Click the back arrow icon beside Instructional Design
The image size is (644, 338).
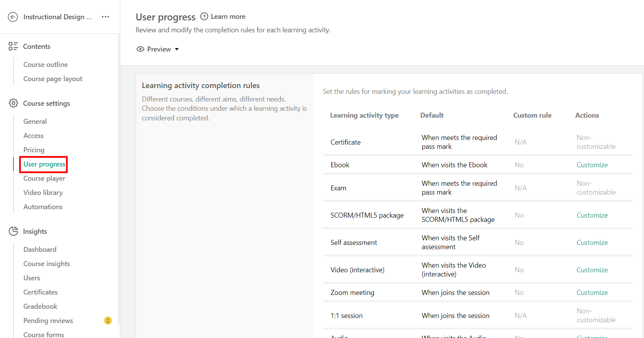pyautogui.click(x=13, y=17)
